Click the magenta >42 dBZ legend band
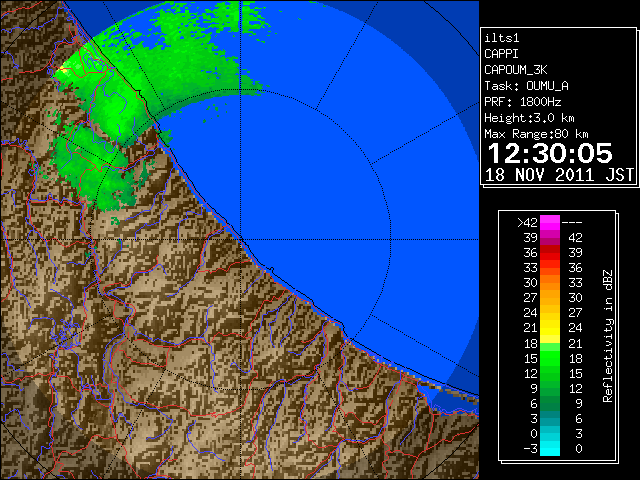The image size is (640, 480). pos(550,222)
